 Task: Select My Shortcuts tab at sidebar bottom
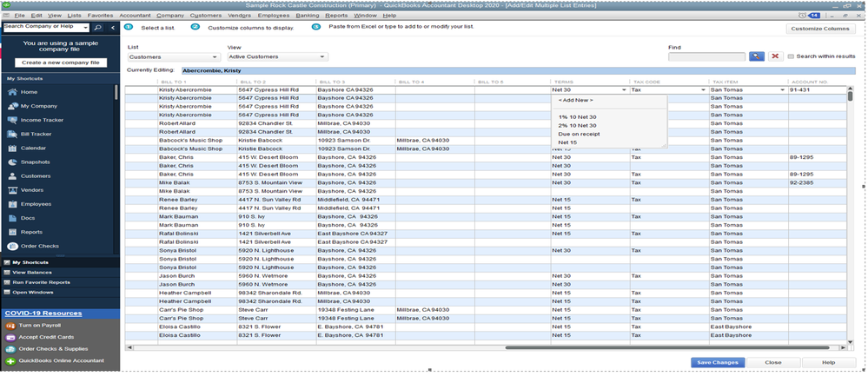pos(30,262)
